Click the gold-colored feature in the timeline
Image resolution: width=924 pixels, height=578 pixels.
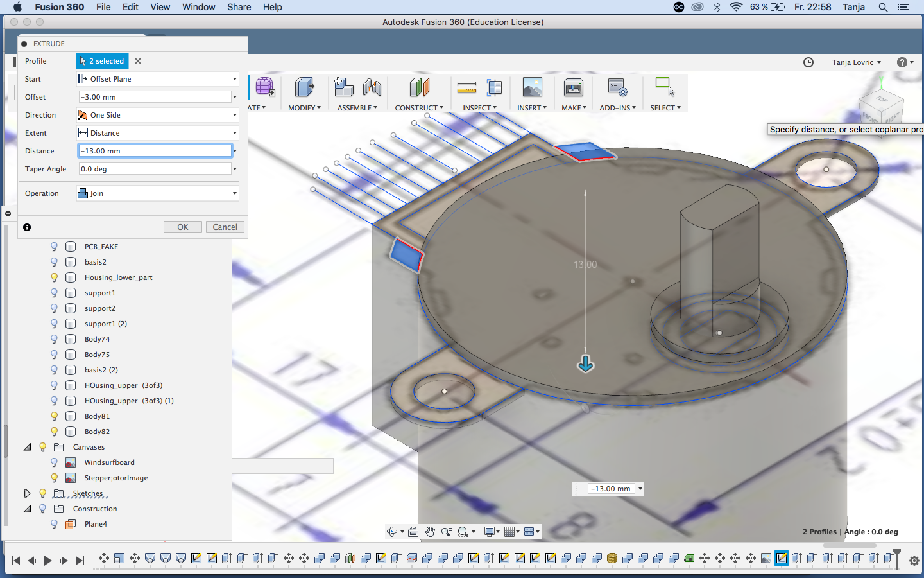612,558
